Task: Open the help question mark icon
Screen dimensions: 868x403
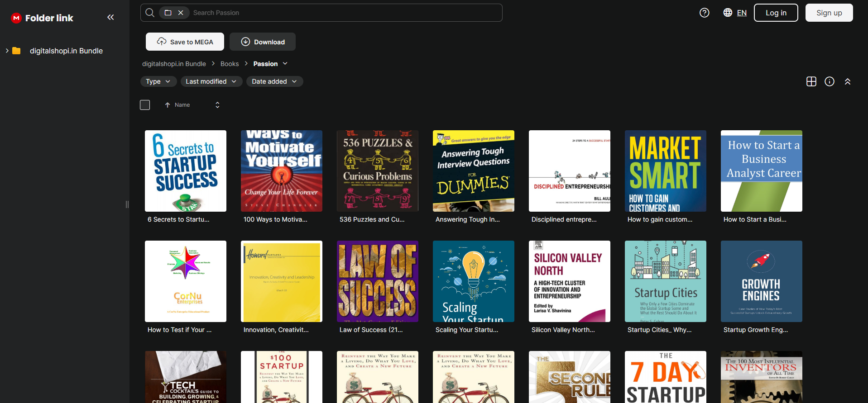Action: pos(705,13)
